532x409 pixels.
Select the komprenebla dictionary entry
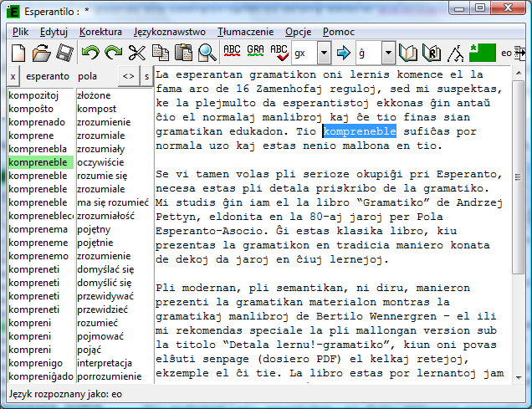[41, 149]
